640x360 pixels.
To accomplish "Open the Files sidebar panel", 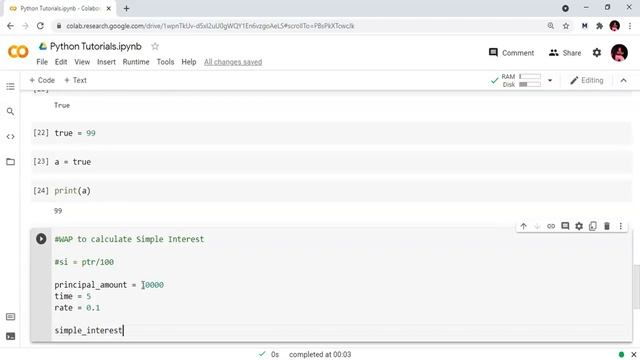I will coord(11,162).
